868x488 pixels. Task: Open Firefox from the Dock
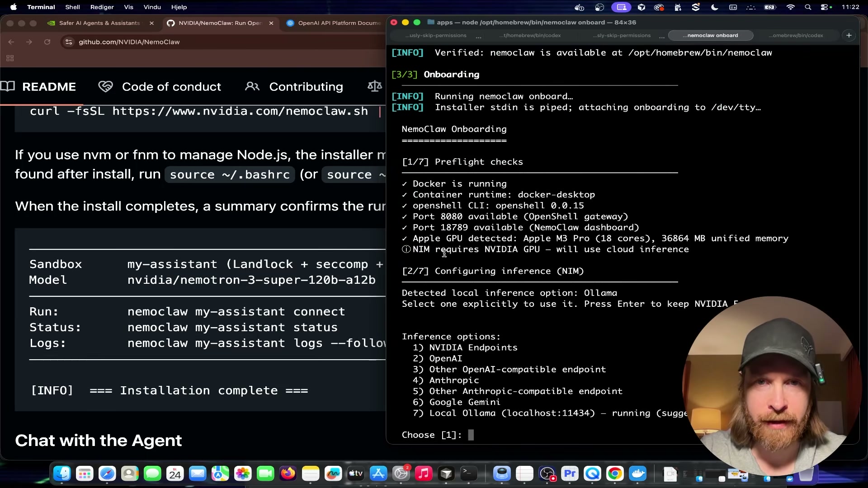click(x=288, y=474)
